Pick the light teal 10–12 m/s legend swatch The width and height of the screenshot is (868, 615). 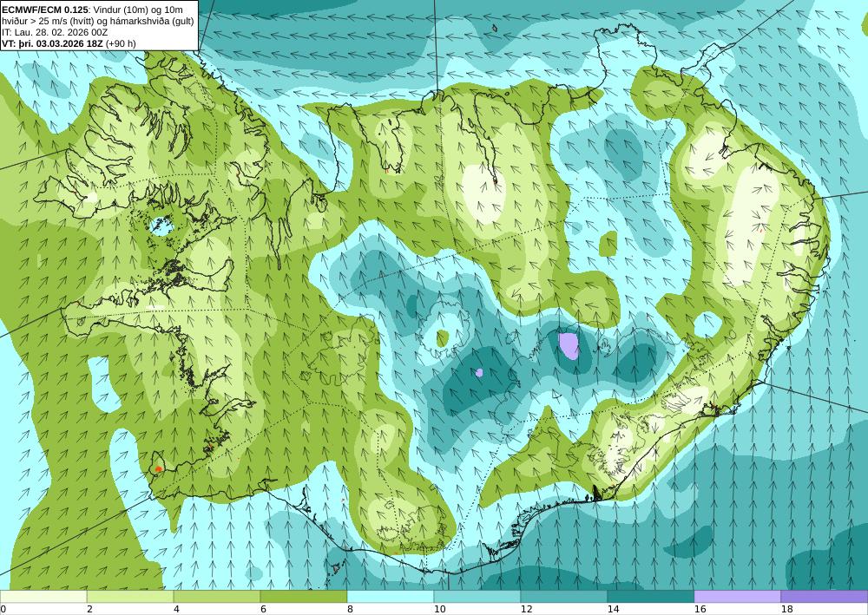pos(477,596)
